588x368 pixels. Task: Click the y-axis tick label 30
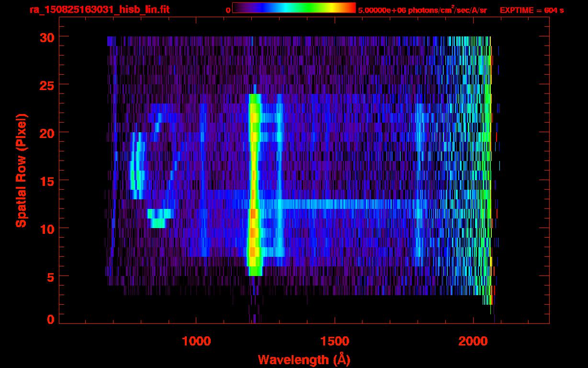(46, 37)
